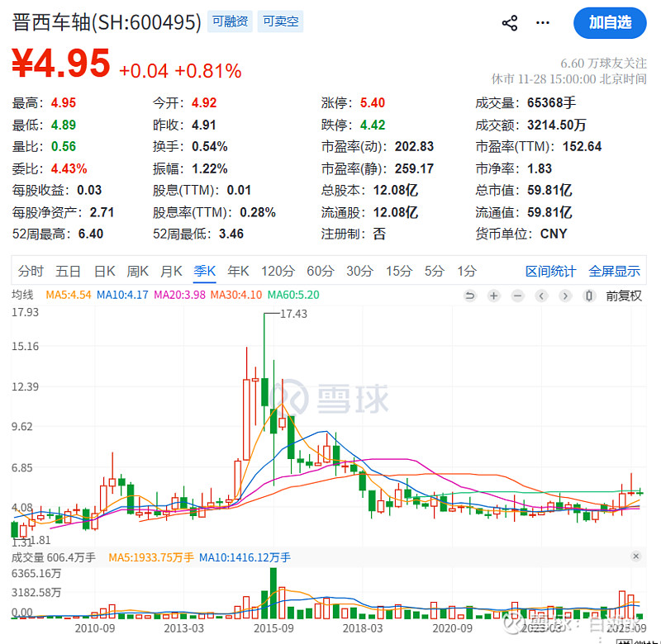Select the 季K chart tab
This screenshot has height=644, width=661.
(x=204, y=271)
